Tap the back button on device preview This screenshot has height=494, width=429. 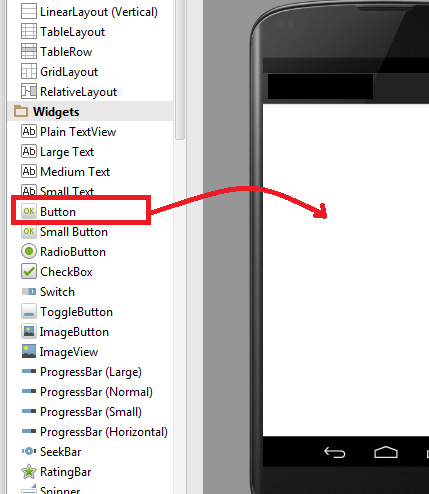pos(334,452)
